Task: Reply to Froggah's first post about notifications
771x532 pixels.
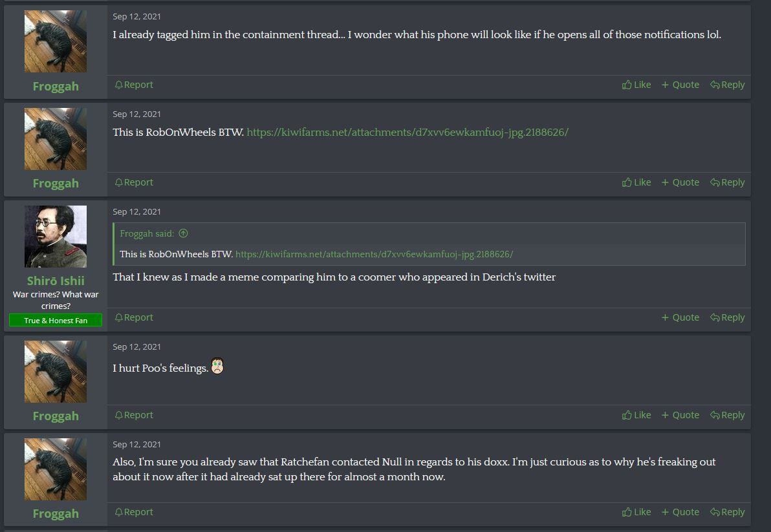Action: [727, 85]
